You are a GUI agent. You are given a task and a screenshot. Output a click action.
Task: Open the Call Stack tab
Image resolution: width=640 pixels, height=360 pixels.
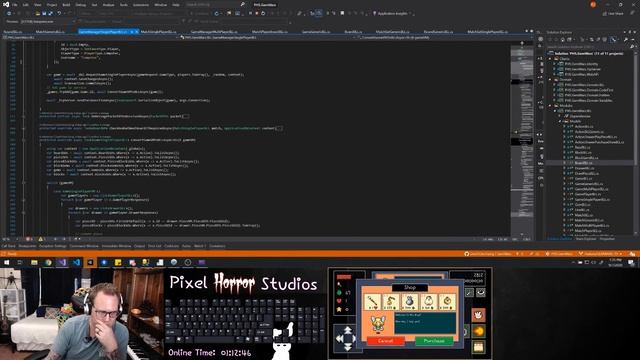8,246
